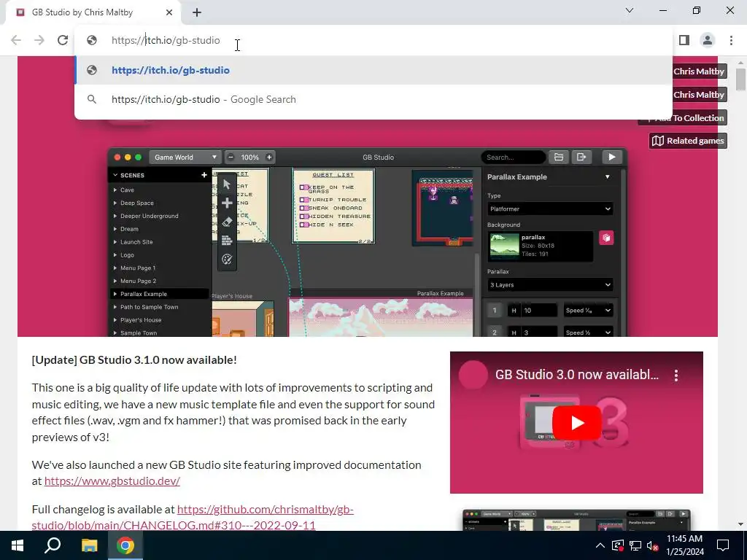The height and width of the screenshot is (560, 747).
Task: Click the add scene plus icon next to SCENES
Action: [x=204, y=175]
